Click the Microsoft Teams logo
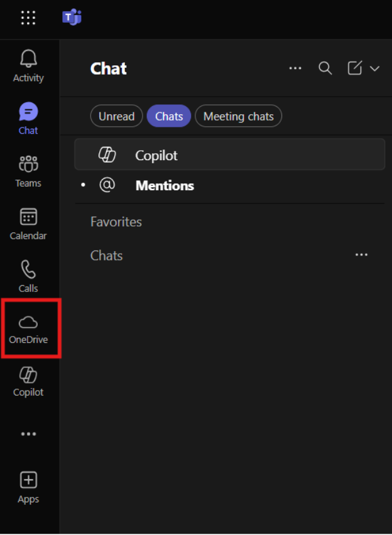The image size is (392, 535). [x=72, y=18]
